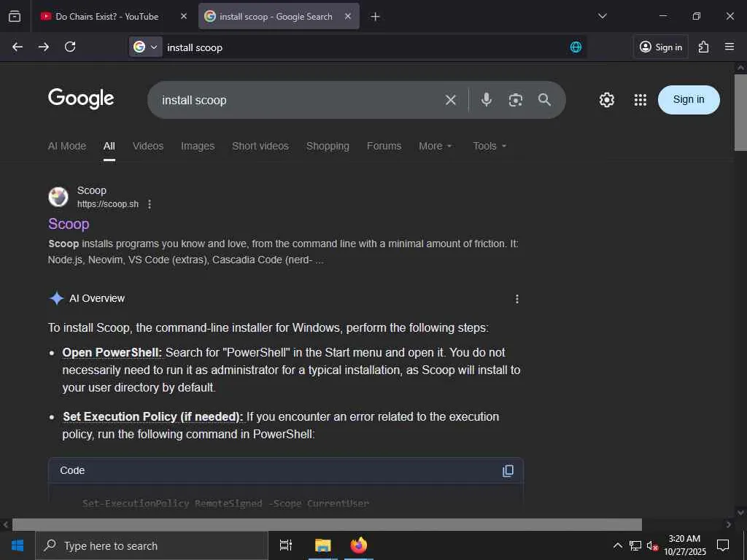Go back to the previous page
The height and width of the screenshot is (560, 747).
[18, 47]
